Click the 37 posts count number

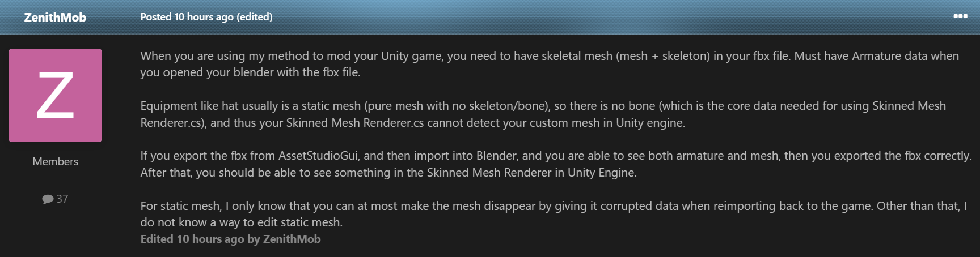(x=62, y=199)
